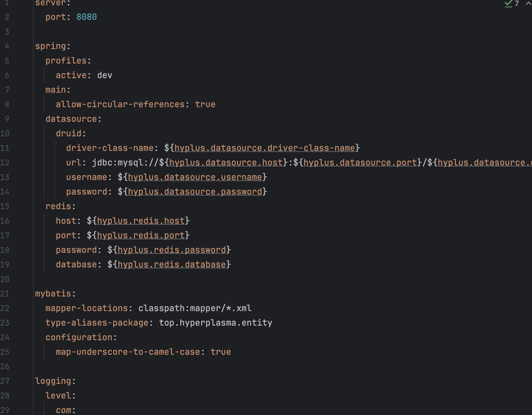
Task: Click the logging key on line 27
Action: (53, 381)
